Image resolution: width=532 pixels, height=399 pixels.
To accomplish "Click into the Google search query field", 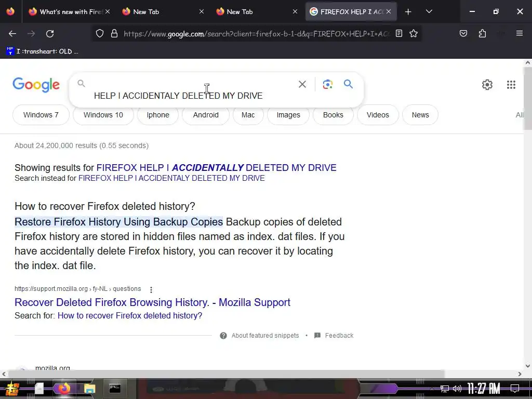I will tap(178, 96).
